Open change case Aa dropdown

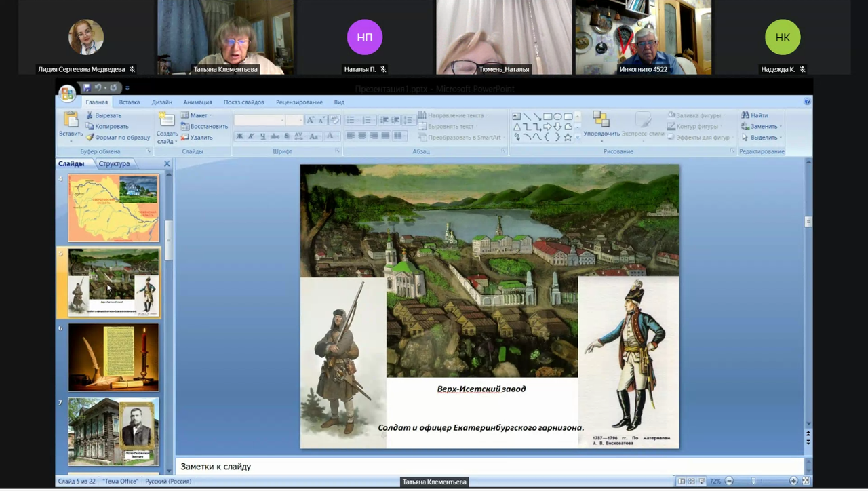[x=313, y=136]
